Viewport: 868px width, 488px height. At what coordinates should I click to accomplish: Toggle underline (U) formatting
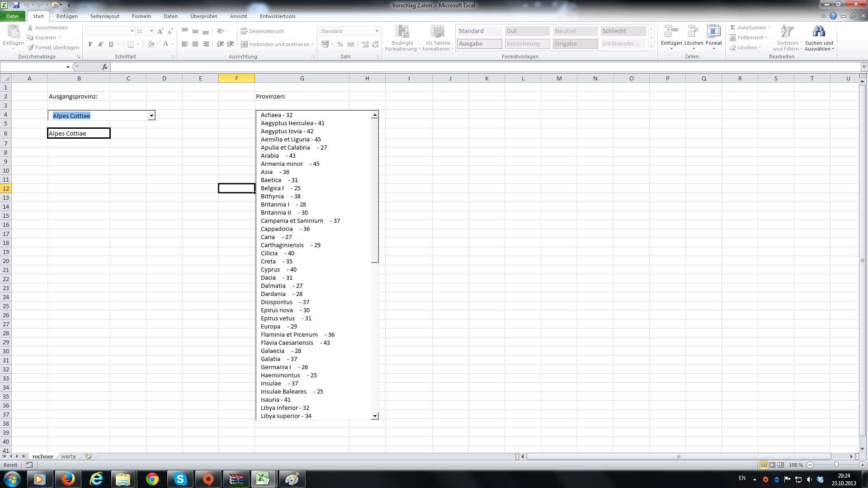coord(111,44)
